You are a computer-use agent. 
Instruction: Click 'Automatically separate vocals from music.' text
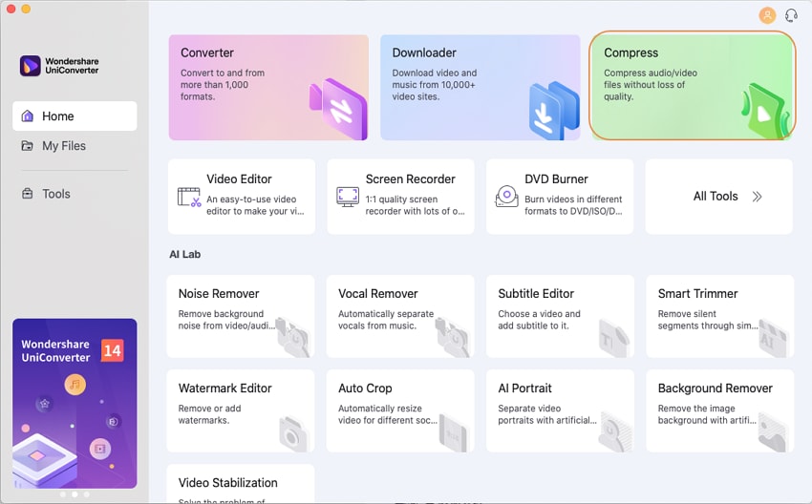[386, 320]
